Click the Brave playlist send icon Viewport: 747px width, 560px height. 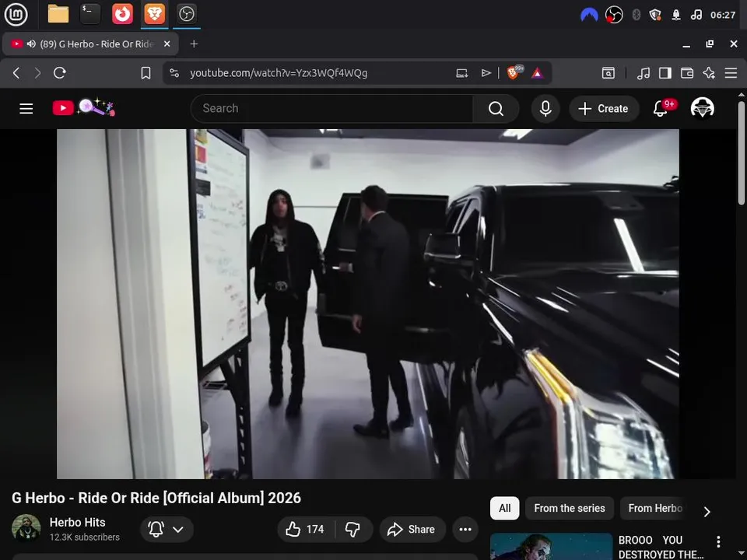click(x=486, y=73)
